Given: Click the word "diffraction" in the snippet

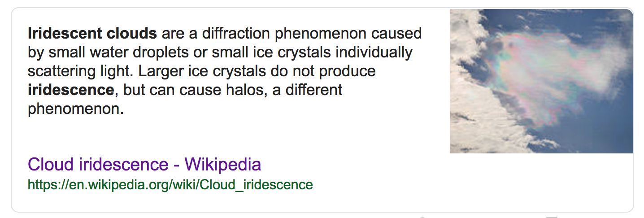Looking at the screenshot, I should click(x=228, y=33).
